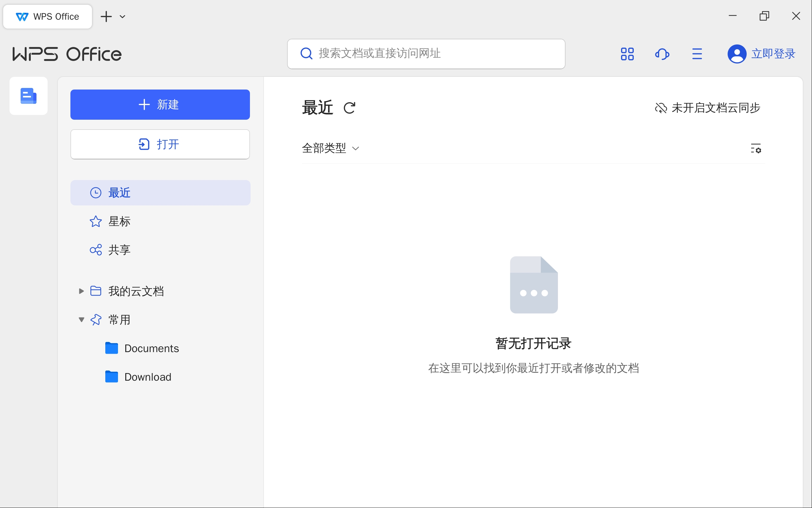Click 未开启文档云同步 sync status
Screen dimensions: 812x508
click(707, 108)
